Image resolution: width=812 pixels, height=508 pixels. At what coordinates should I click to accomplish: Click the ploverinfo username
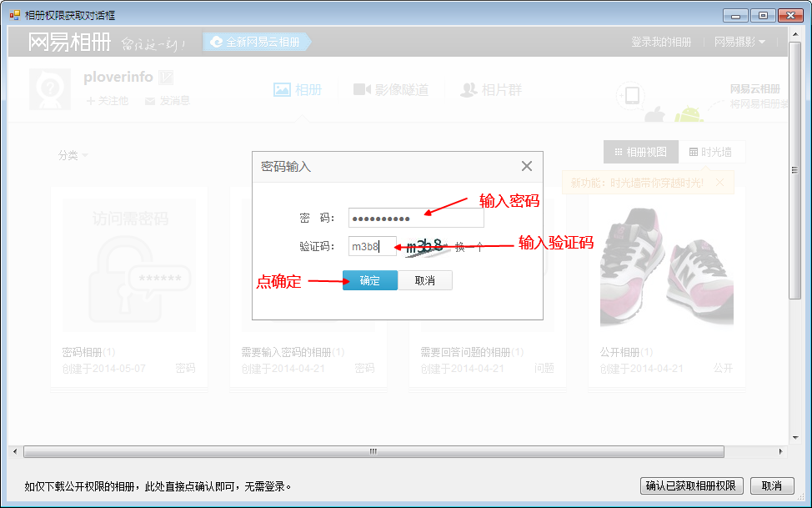[118, 78]
